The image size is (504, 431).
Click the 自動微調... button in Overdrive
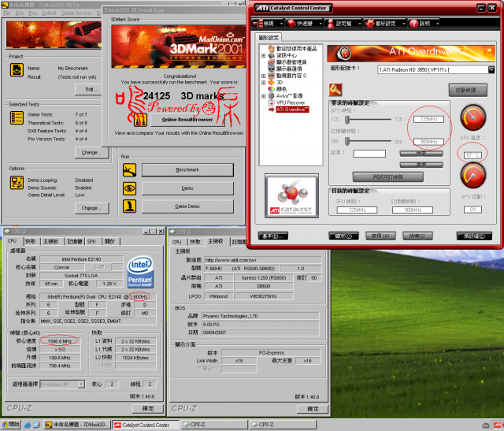click(468, 91)
